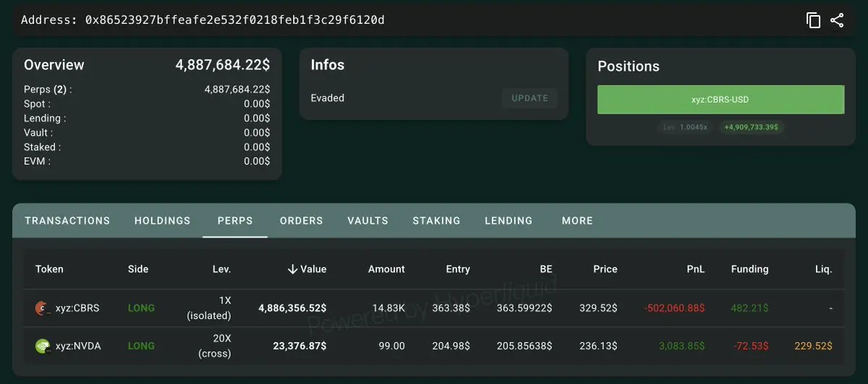Viewport: 868px width, 384px height.
Task: Sort by the Liq. column header
Action: tap(823, 269)
